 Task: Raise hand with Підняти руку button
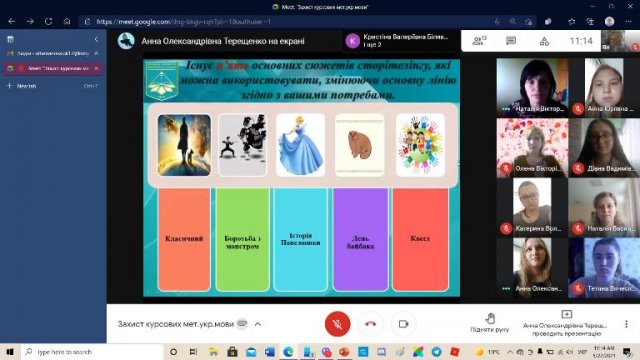489,323
